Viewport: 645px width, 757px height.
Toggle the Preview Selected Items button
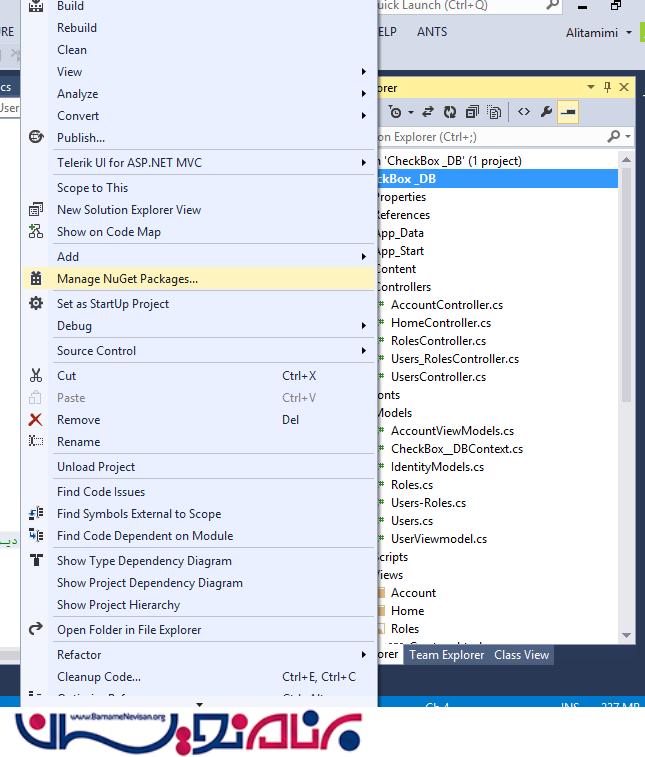click(568, 112)
